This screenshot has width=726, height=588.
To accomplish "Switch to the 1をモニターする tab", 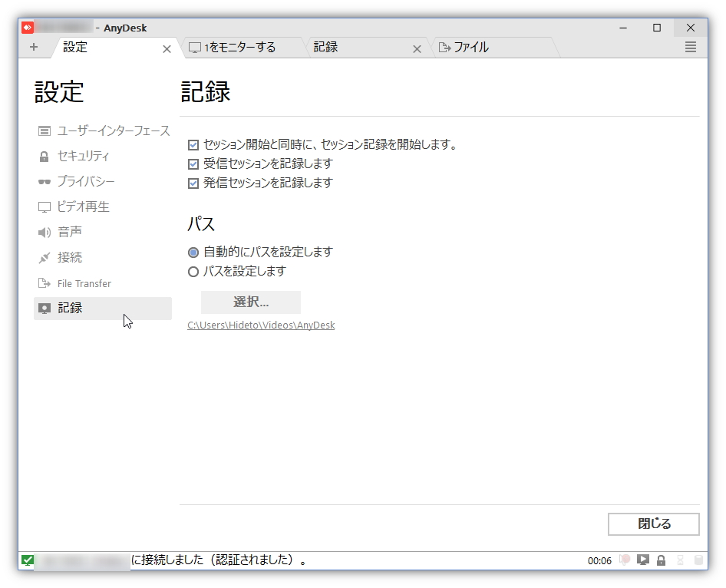I will pos(238,47).
